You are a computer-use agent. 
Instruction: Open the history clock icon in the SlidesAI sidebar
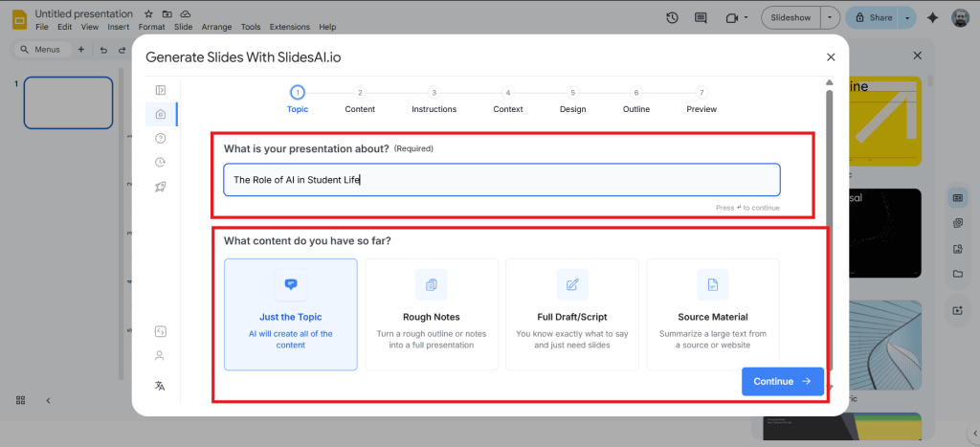[160, 163]
